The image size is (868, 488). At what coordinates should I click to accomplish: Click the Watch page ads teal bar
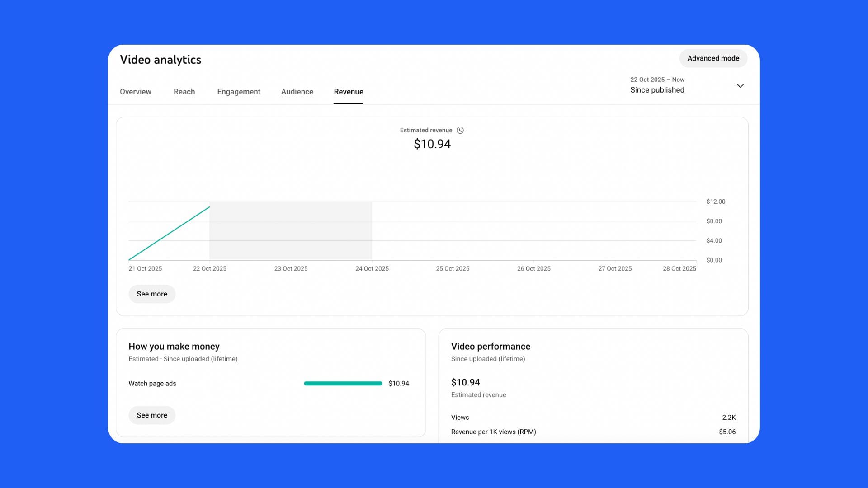coord(343,384)
